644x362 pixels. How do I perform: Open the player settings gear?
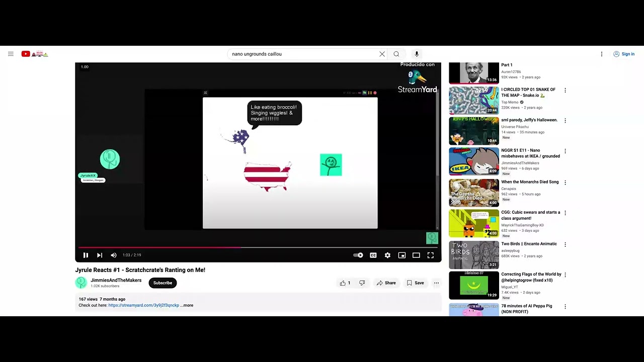click(387, 255)
